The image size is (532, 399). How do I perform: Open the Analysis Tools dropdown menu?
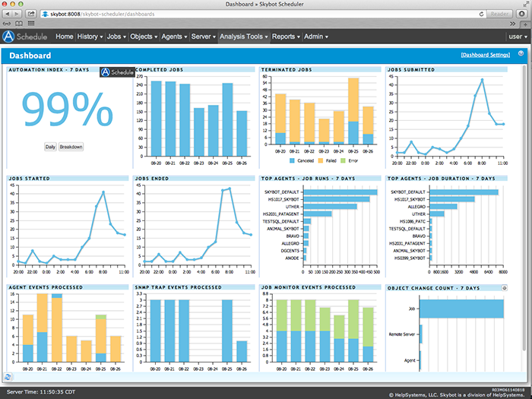point(244,36)
